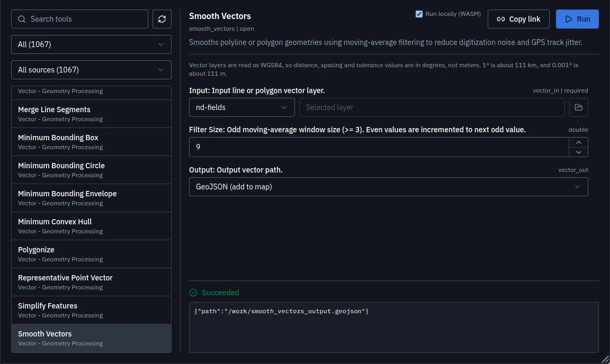Open the All sources (1067) dropdown
This screenshot has width=610, height=364.
[x=92, y=70]
